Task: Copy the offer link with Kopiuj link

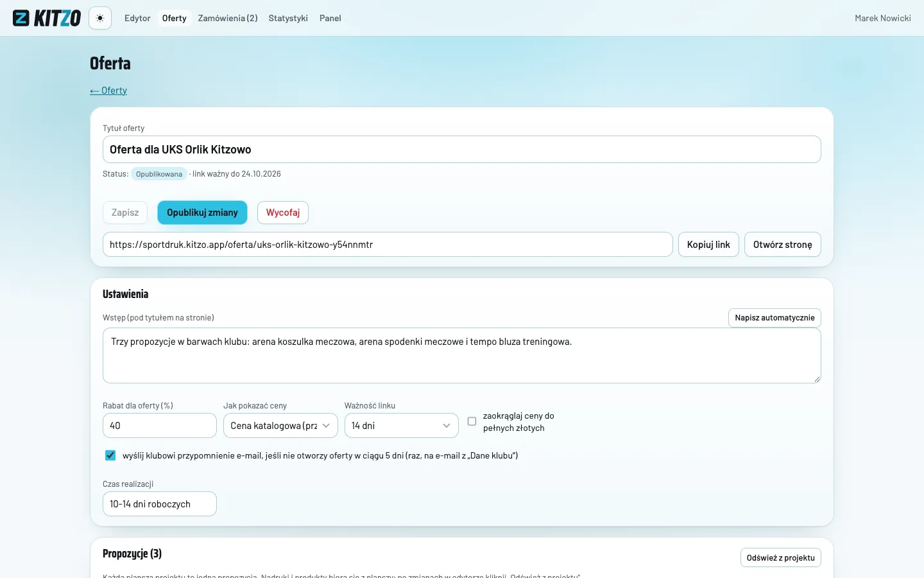Action: coord(708,245)
